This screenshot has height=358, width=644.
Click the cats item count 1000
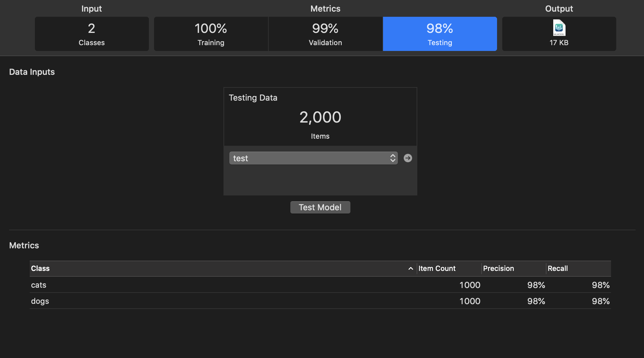470,285
